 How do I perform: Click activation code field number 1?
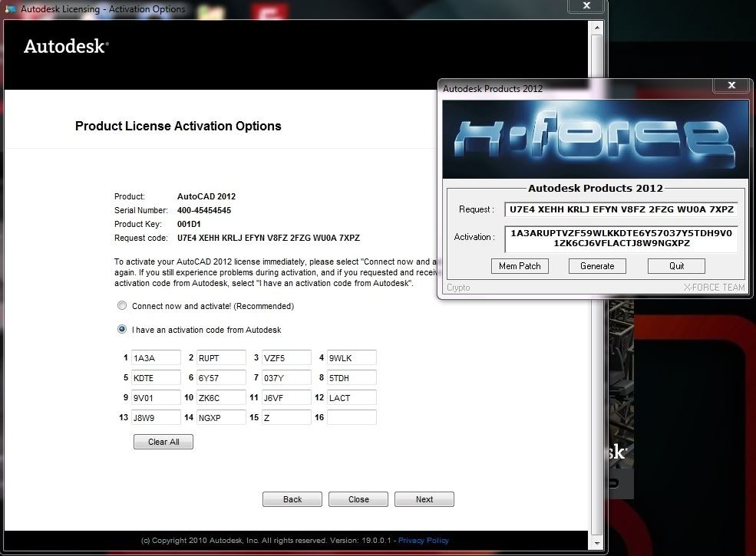[156, 357]
